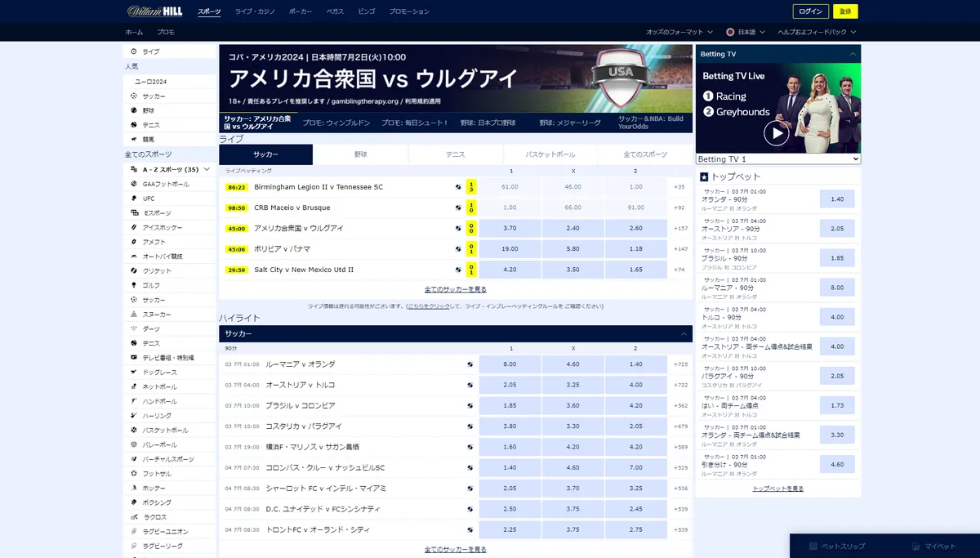Open ポーカー in top navigation
980x558 pixels.
[x=301, y=11]
